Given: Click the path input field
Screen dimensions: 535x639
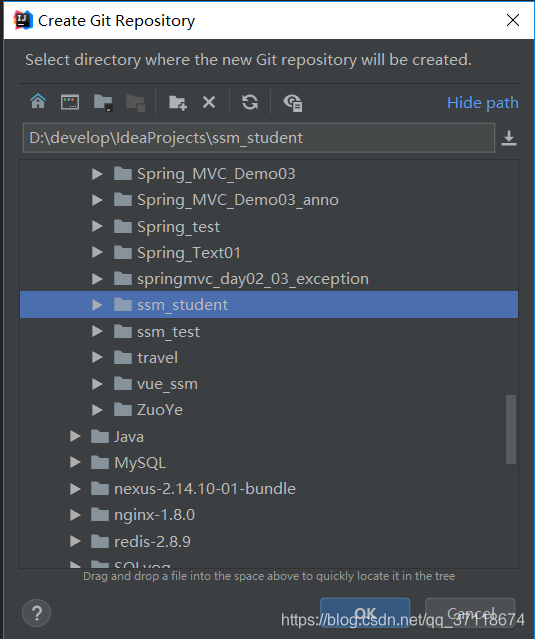Looking at the screenshot, I should (x=259, y=138).
